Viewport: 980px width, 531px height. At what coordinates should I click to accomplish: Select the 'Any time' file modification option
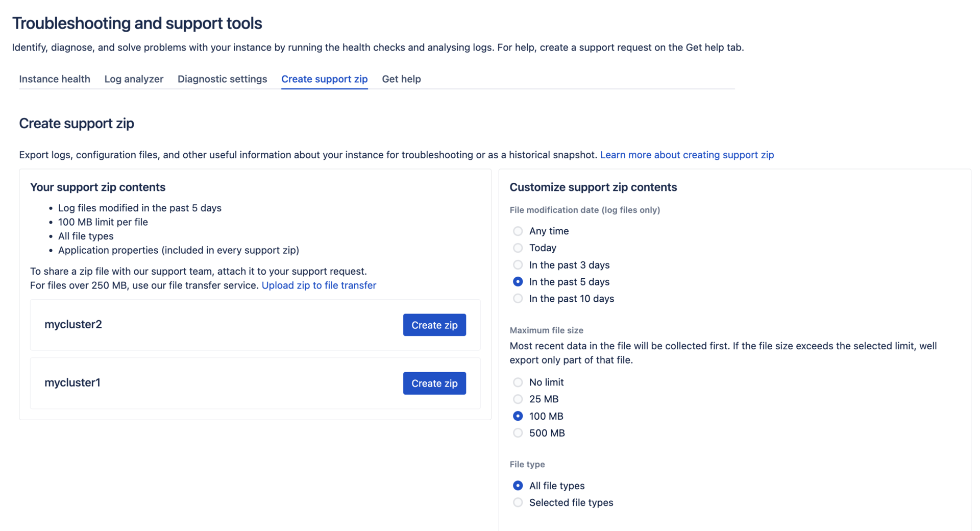coord(518,231)
